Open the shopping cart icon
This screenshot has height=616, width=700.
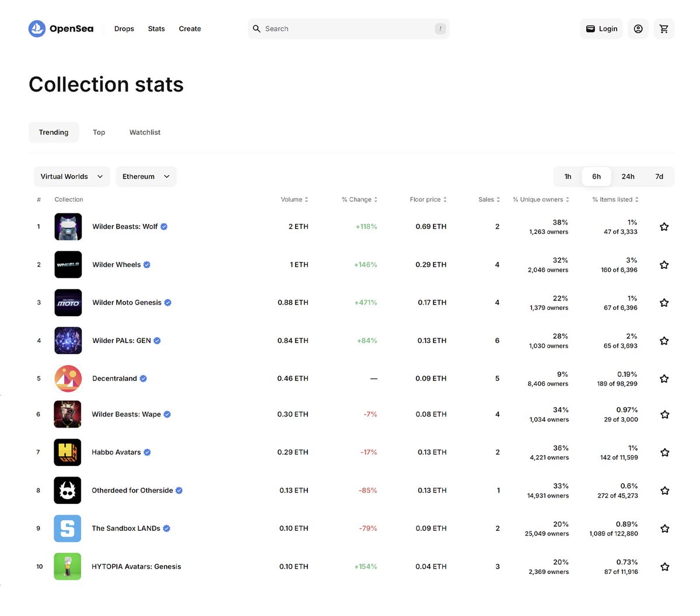664,29
